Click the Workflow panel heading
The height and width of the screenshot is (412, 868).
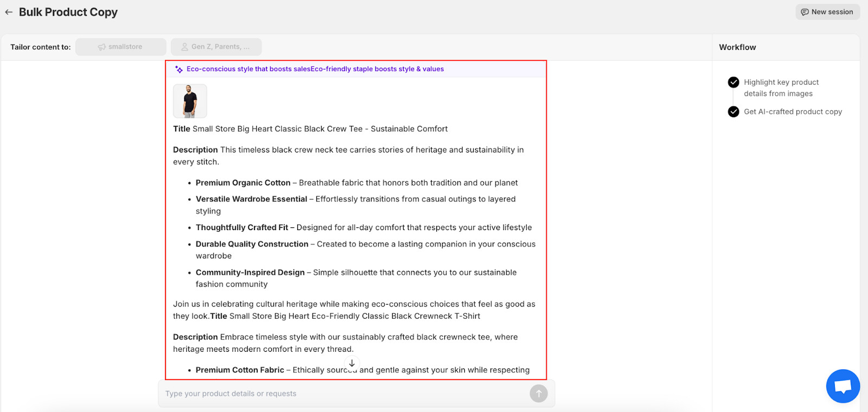tap(737, 47)
